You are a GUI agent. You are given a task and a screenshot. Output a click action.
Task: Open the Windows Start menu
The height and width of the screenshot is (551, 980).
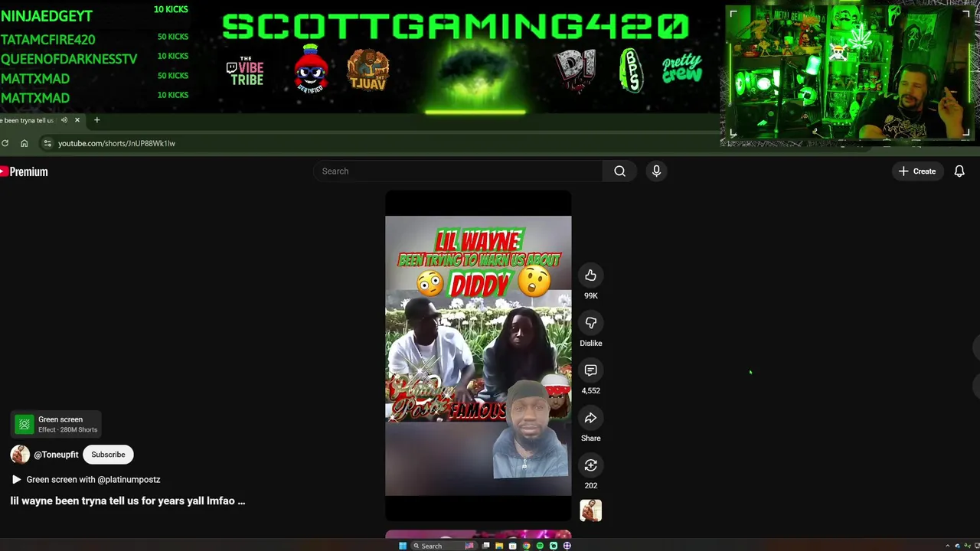pos(403,546)
